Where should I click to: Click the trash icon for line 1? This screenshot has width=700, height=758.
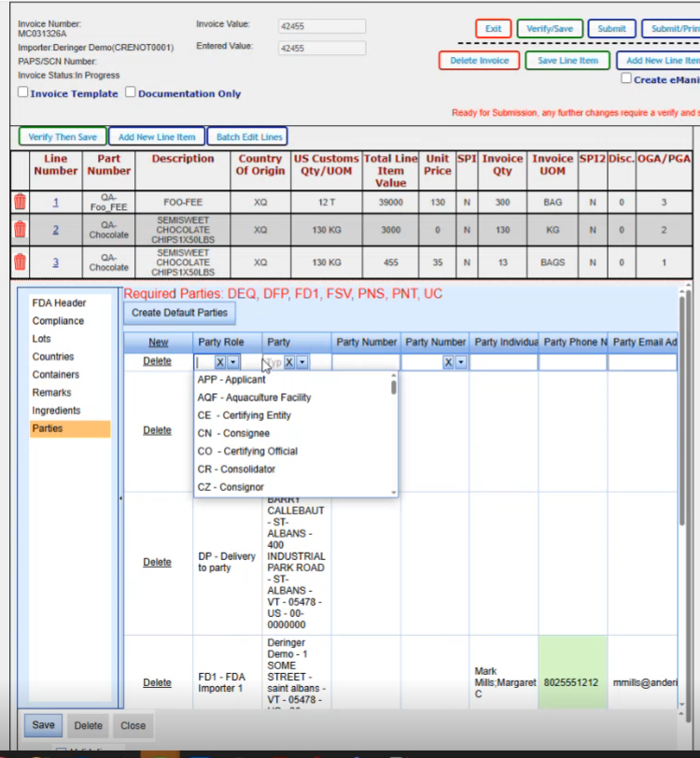tap(20, 202)
